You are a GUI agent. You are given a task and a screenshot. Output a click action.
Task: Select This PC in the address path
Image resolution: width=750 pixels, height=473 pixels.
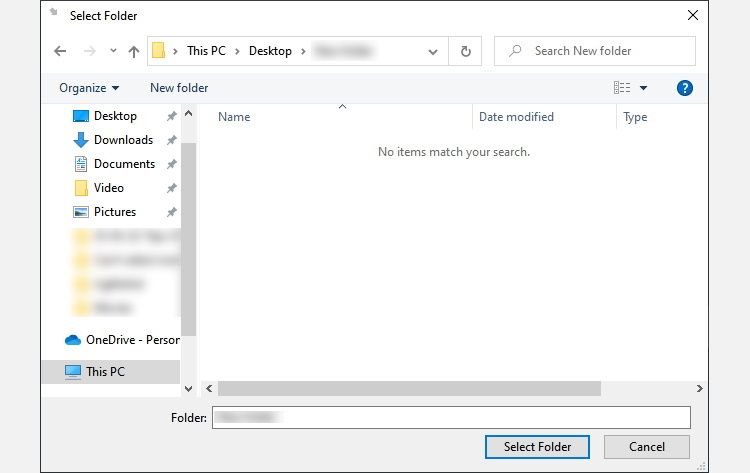pos(206,51)
